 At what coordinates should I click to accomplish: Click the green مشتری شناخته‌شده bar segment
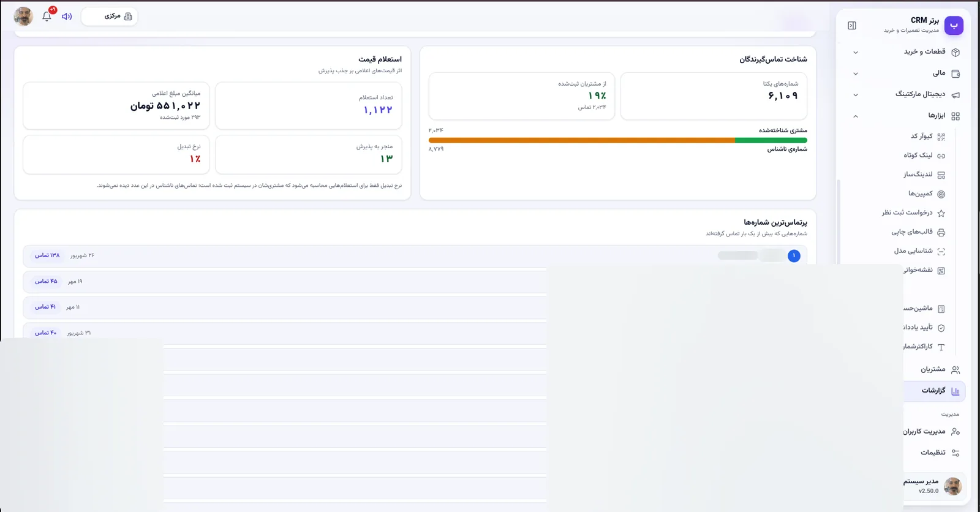pyautogui.click(x=771, y=140)
